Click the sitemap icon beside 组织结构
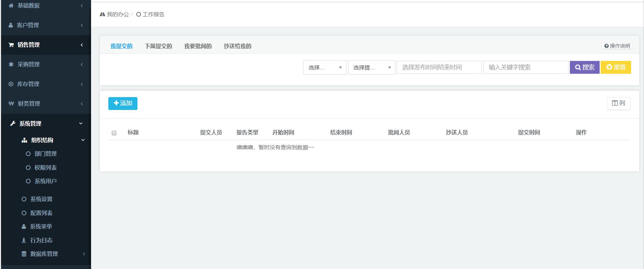 (x=24, y=140)
